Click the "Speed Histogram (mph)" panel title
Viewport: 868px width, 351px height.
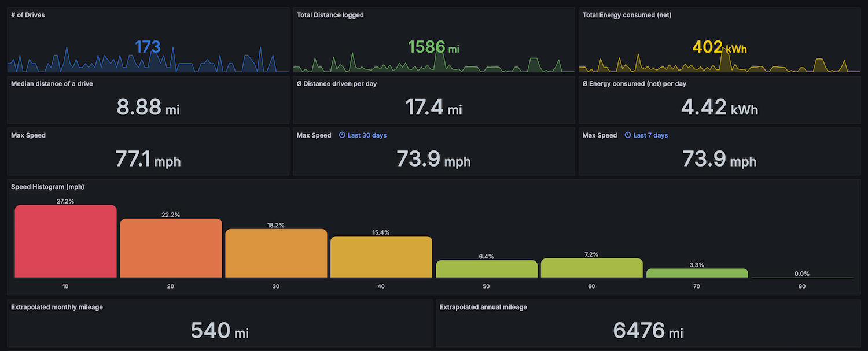coord(47,187)
